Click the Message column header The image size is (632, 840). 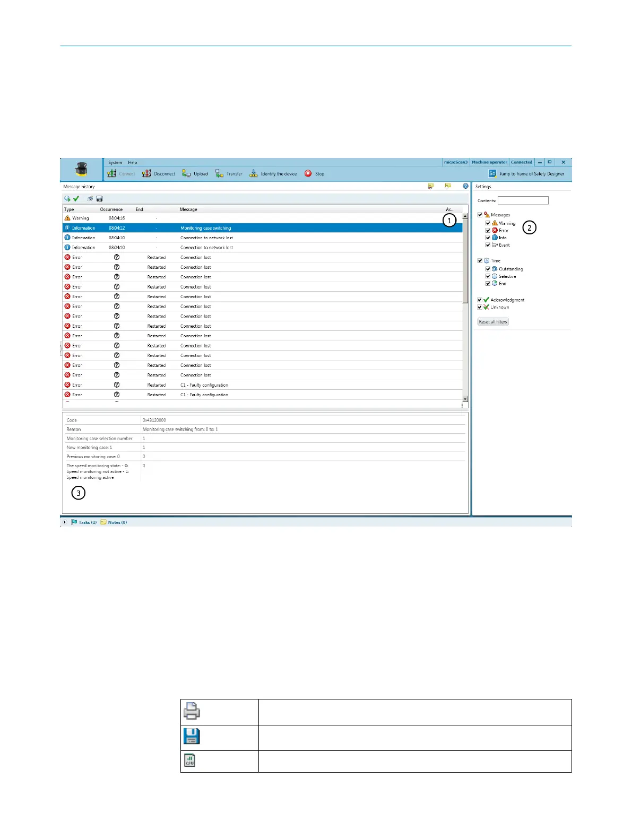click(188, 209)
